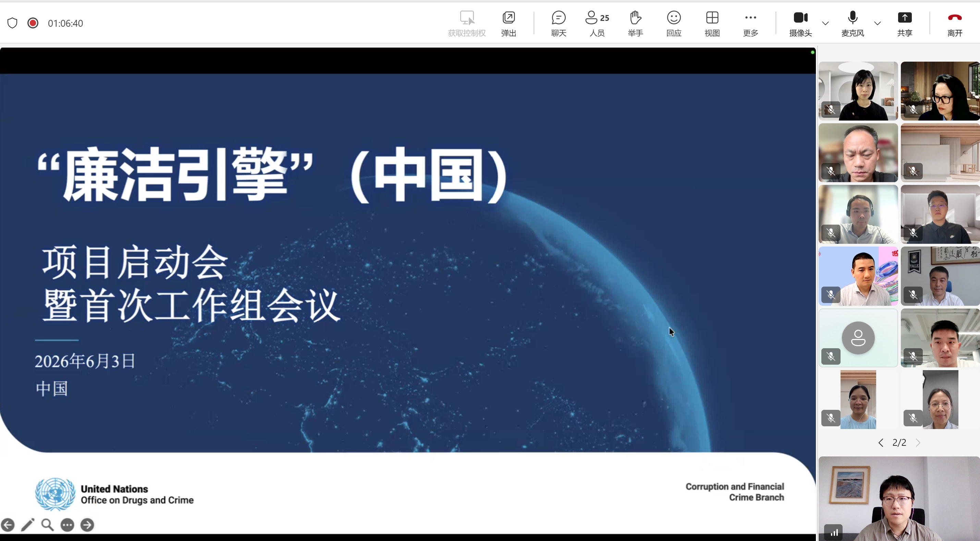Click the signal strength icon on self-view

pyautogui.click(x=833, y=532)
